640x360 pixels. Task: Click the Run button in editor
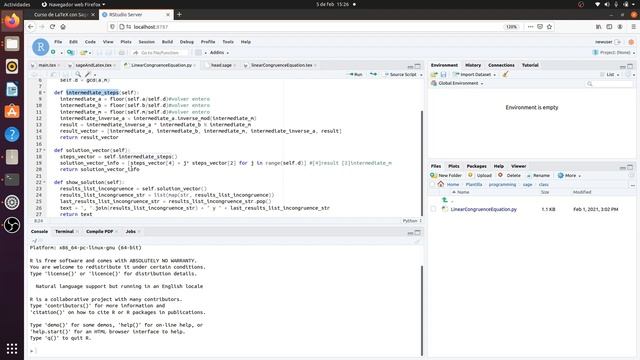[x=356, y=75]
